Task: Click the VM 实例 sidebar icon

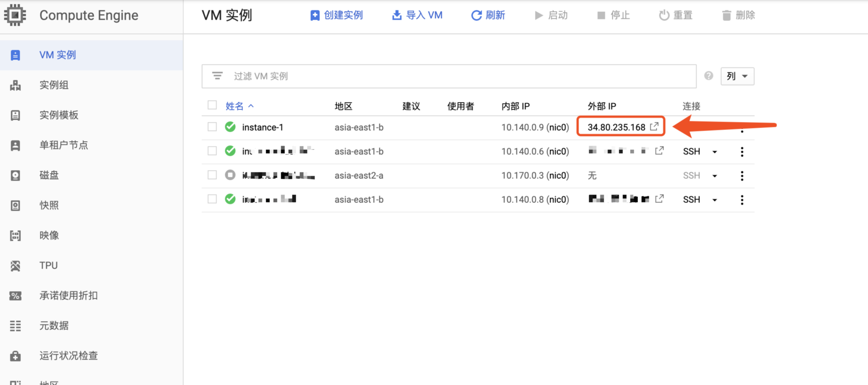Action: pyautogui.click(x=15, y=55)
